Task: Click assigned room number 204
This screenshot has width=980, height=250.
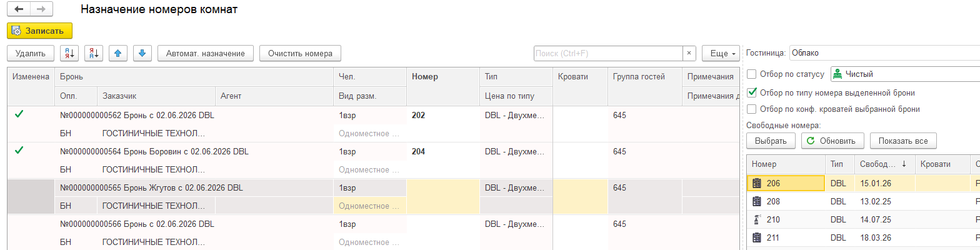Action: (418, 152)
